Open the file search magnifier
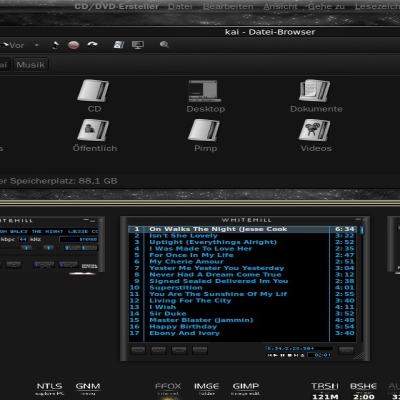 coord(164,45)
